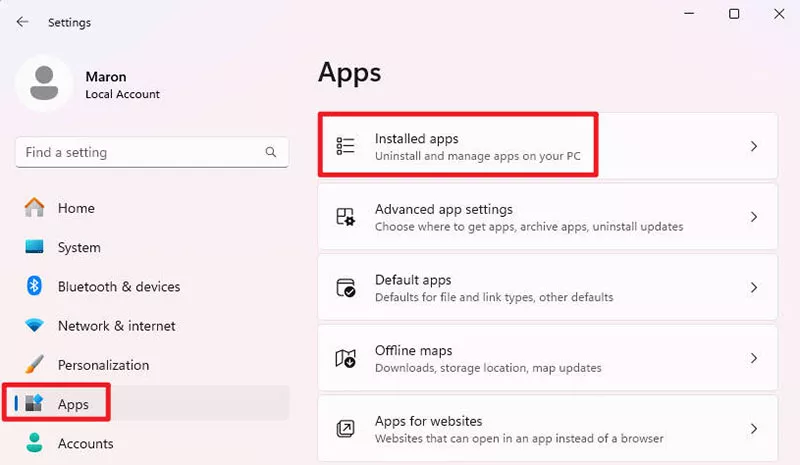Click the System monitor icon
Screen dimensions: 800x465
(34, 247)
